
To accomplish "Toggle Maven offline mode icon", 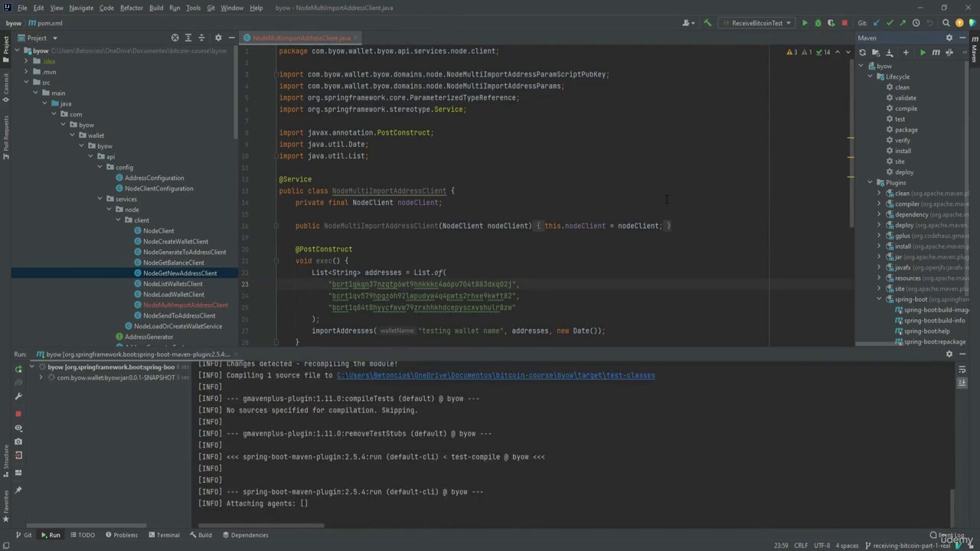I will point(949,53).
